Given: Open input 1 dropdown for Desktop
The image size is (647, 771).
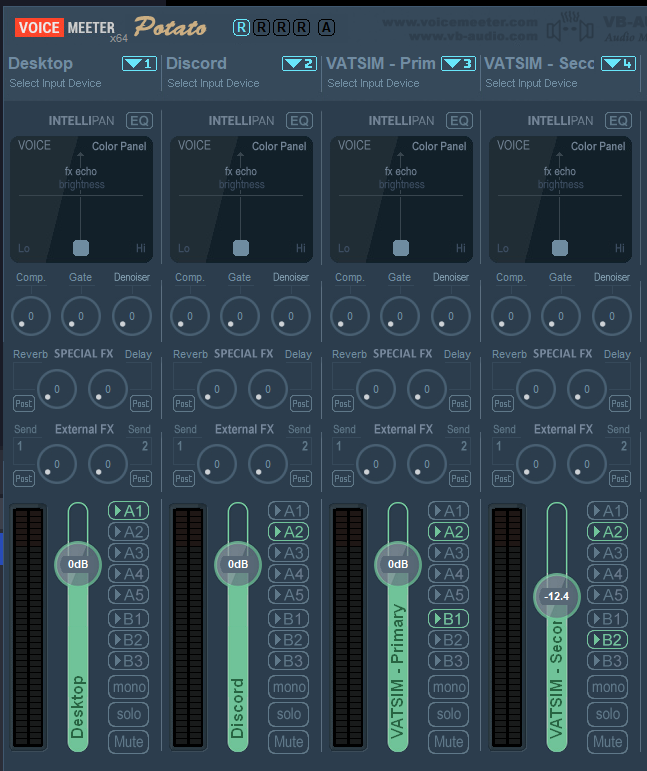Looking at the screenshot, I should pyautogui.click(x=139, y=64).
